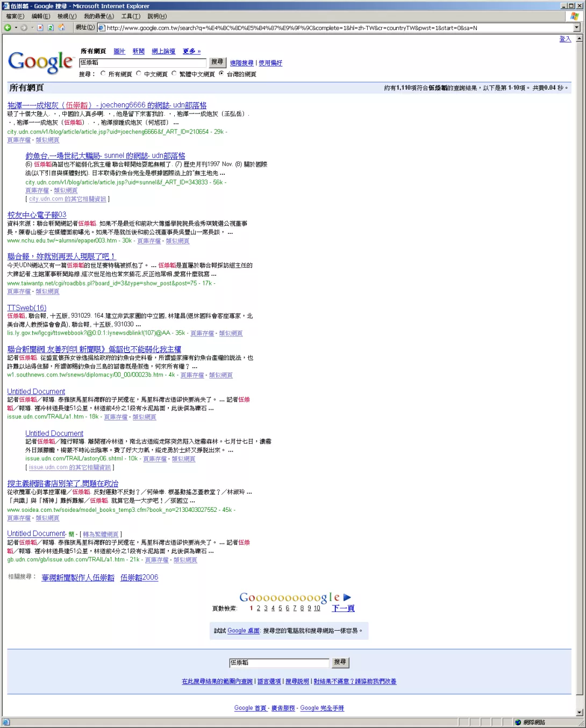Expand the address bar URL dropdown

[577, 27]
